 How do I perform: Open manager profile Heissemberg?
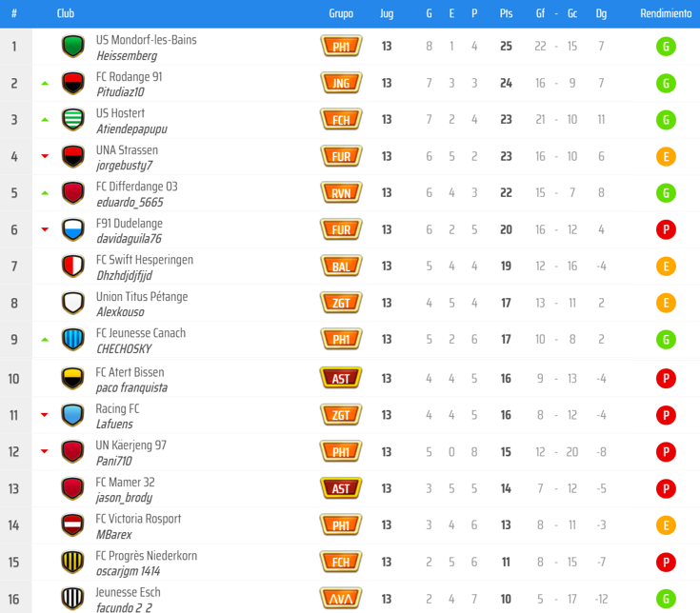pyautogui.click(x=126, y=56)
